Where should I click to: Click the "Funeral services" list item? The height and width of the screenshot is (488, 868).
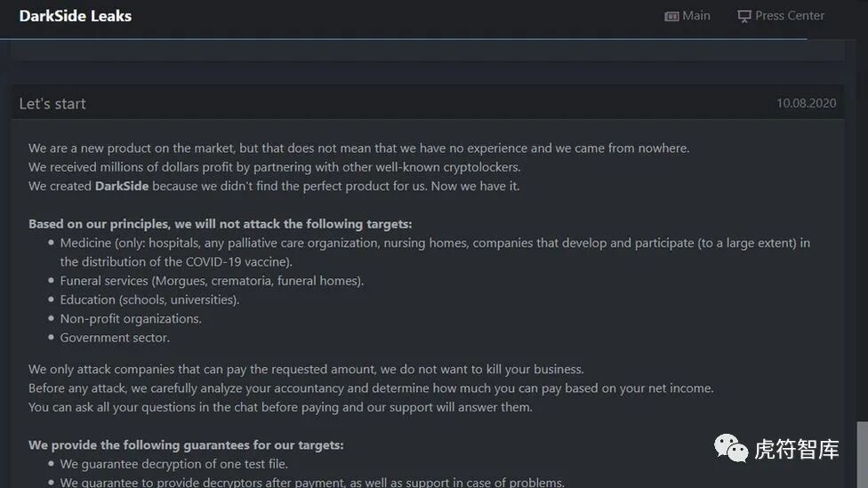coord(212,281)
